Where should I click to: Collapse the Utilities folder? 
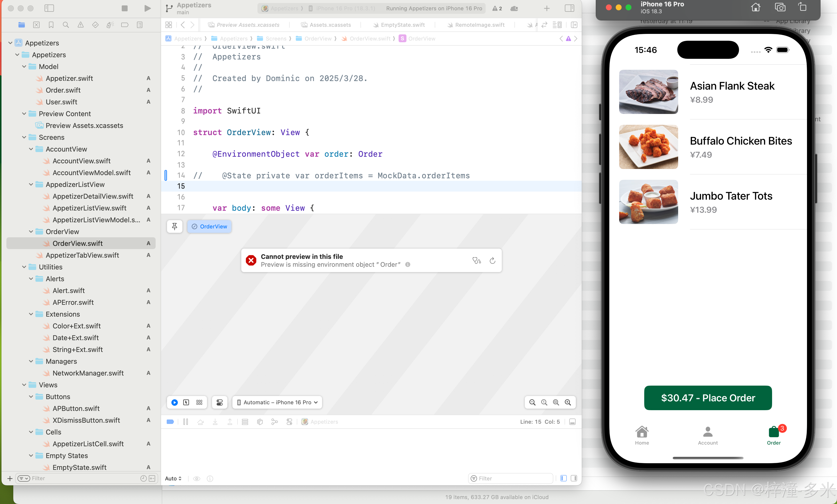(x=24, y=267)
